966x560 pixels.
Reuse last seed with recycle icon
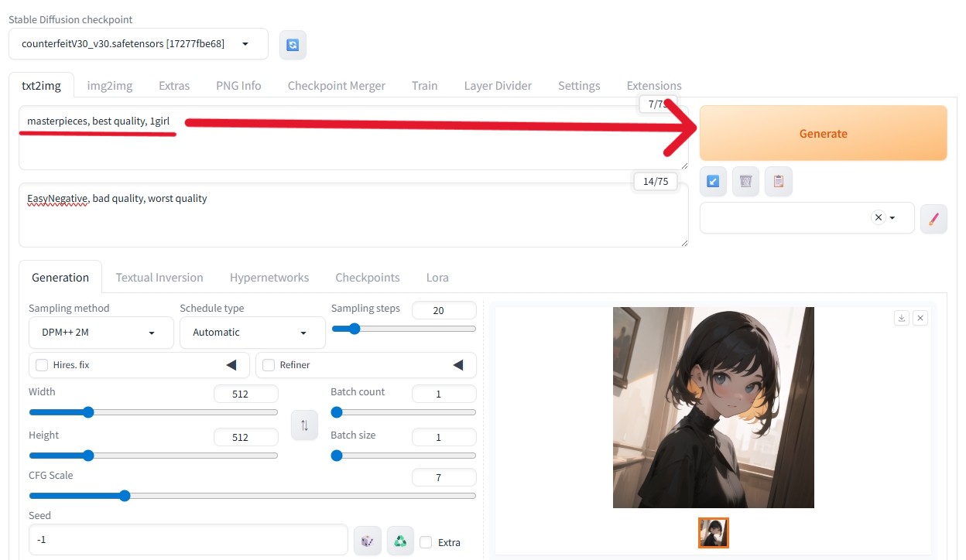[400, 541]
